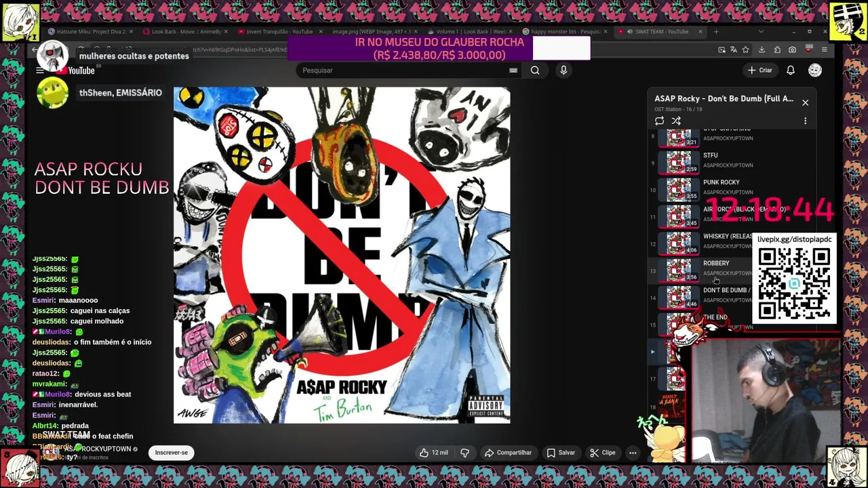Play THE END from the playlist
Viewport: 868px width, 488px height.
(x=715, y=317)
